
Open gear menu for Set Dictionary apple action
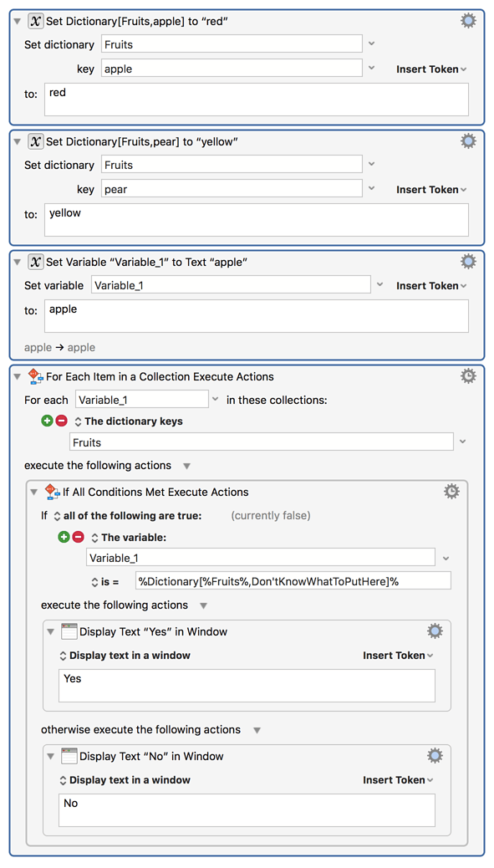pyautogui.click(x=468, y=21)
